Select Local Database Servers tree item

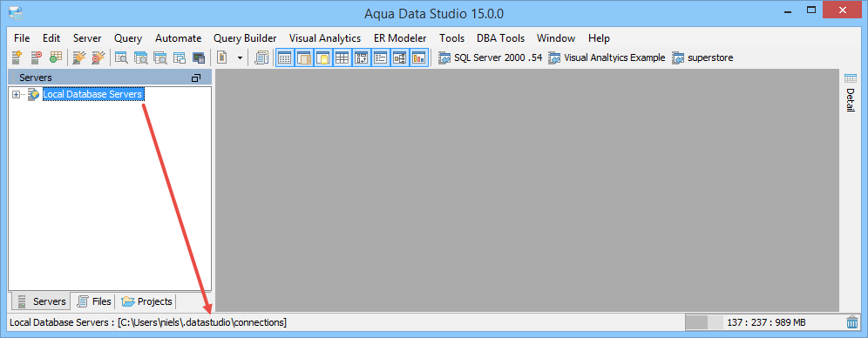(93, 95)
